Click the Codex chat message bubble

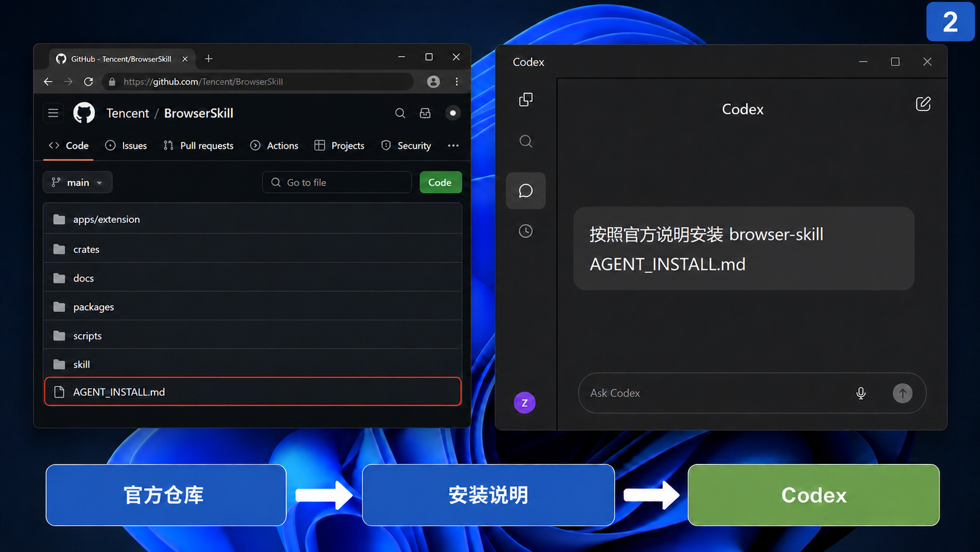tap(744, 248)
